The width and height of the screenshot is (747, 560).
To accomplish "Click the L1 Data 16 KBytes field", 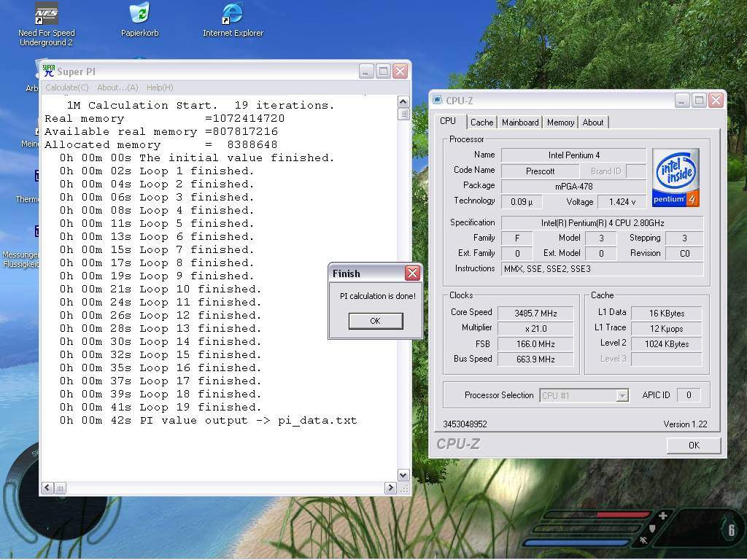I will pyautogui.click(x=667, y=314).
